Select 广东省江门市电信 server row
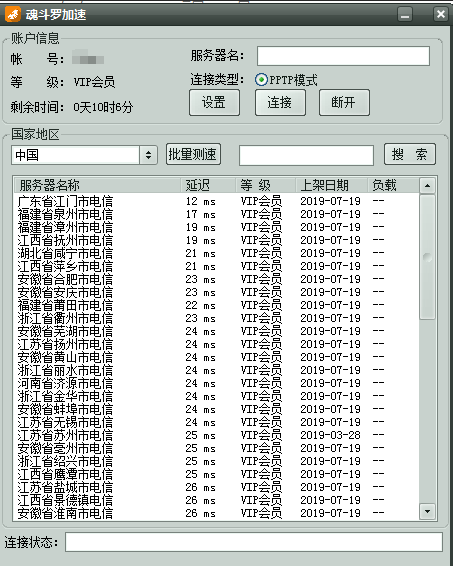This screenshot has height=566, width=453. pyautogui.click(x=217, y=201)
